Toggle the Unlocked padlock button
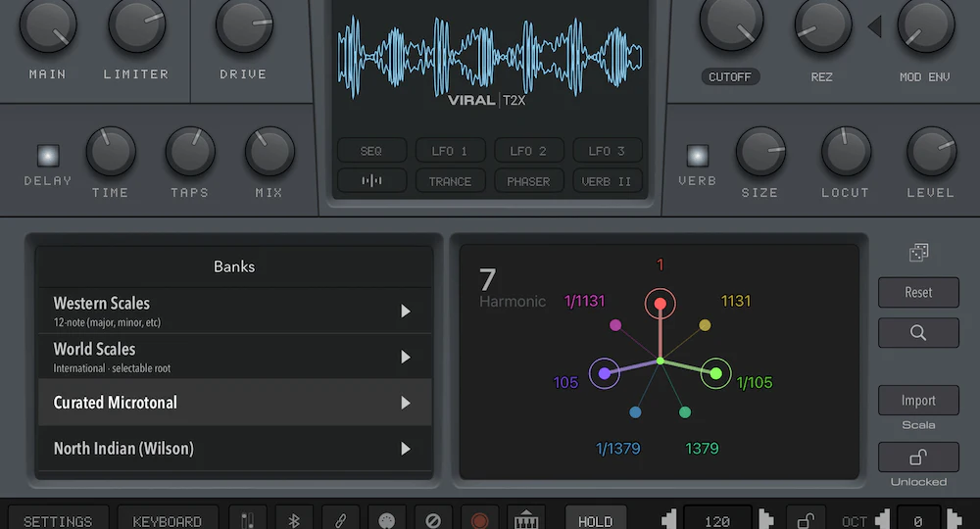980x529 pixels. click(918, 457)
